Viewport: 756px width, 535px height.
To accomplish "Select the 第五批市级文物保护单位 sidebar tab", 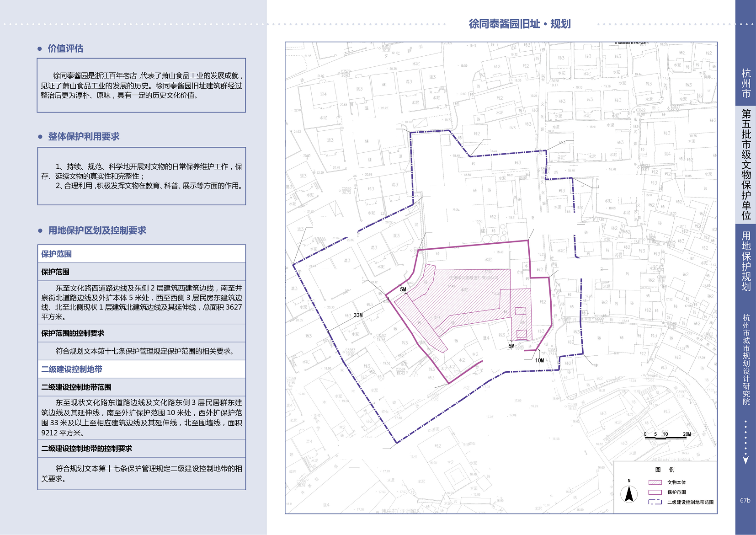I will click(x=746, y=165).
